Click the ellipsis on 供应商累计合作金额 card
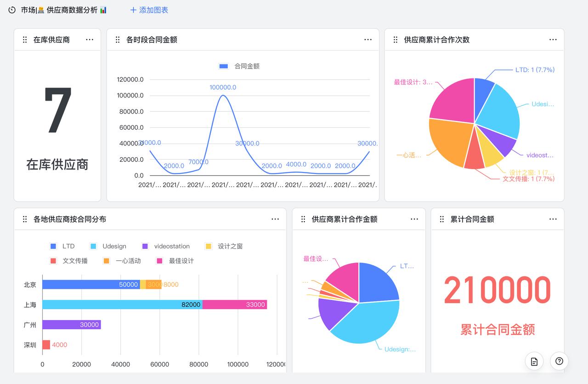Viewport: 588px width, 384px height. pos(414,219)
